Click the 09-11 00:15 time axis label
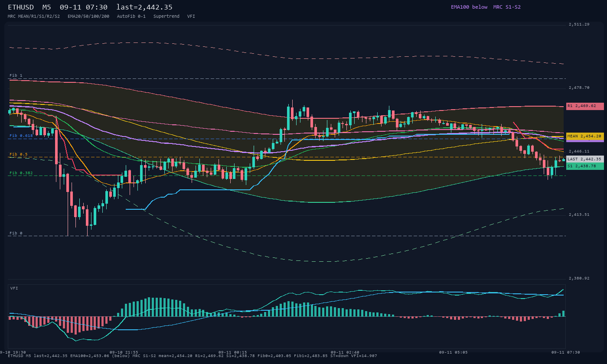Screen dimensions: 607x364 [233, 352]
